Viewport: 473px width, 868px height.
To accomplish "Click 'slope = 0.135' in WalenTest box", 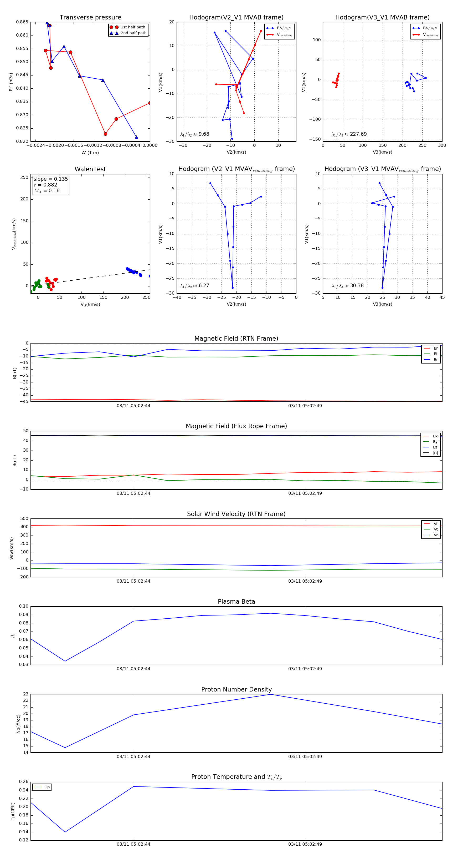I will (51, 179).
